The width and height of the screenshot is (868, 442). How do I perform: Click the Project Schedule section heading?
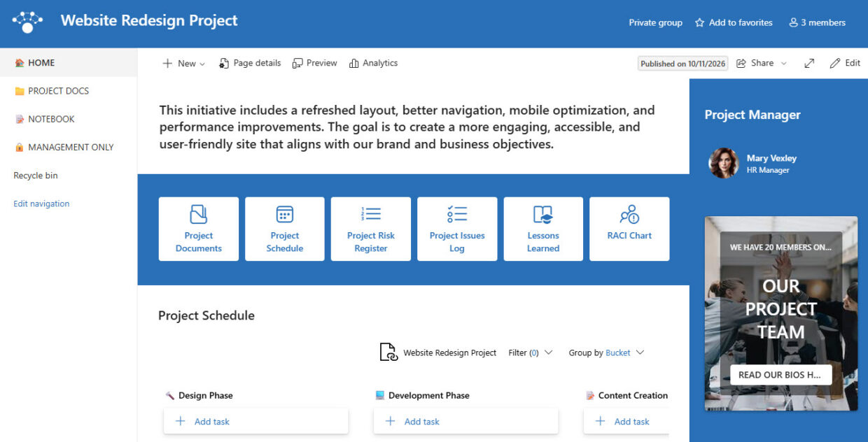point(206,315)
